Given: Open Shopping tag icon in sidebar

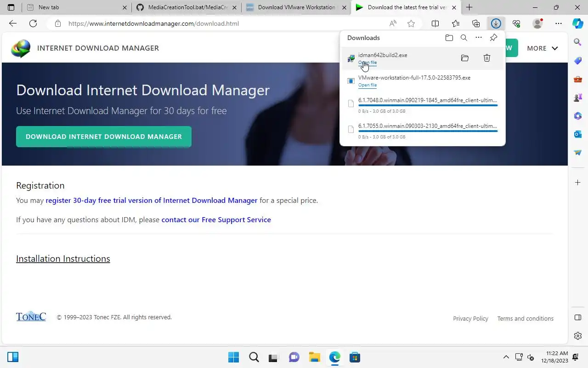Looking at the screenshot, I should click(x=578, y=61).
